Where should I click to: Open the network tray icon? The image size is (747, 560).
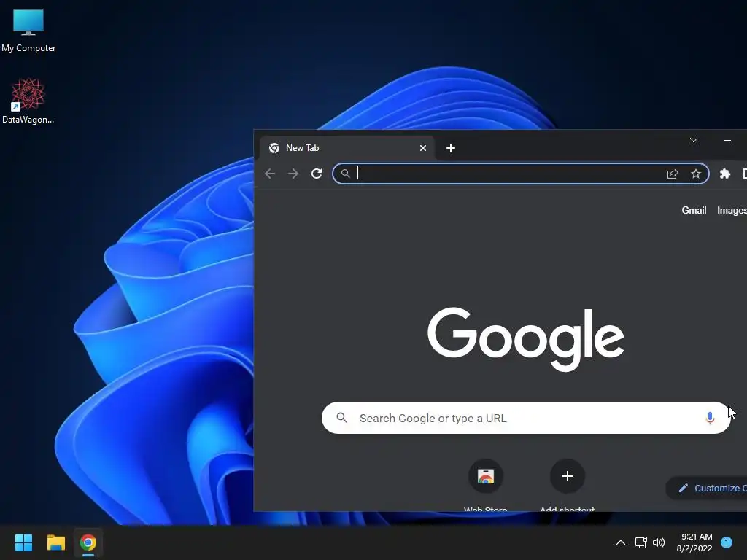[640, 542]
